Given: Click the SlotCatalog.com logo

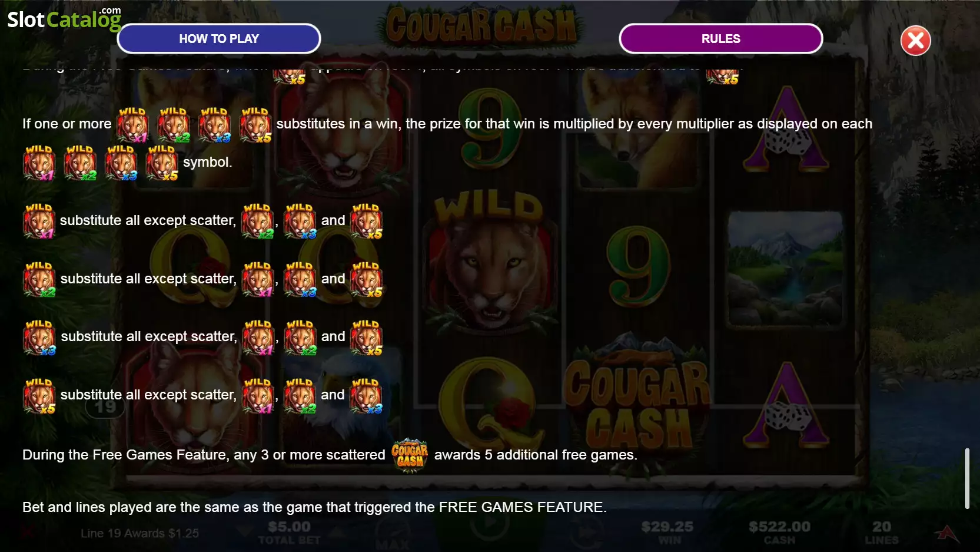Looking at the screenshot, I should (x=64, y=18).
